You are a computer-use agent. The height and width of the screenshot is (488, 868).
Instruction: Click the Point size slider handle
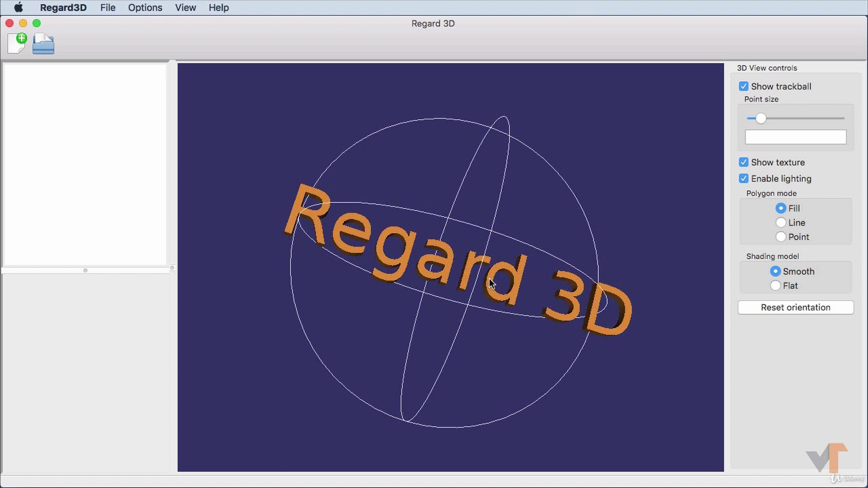[x=761, y=118]
